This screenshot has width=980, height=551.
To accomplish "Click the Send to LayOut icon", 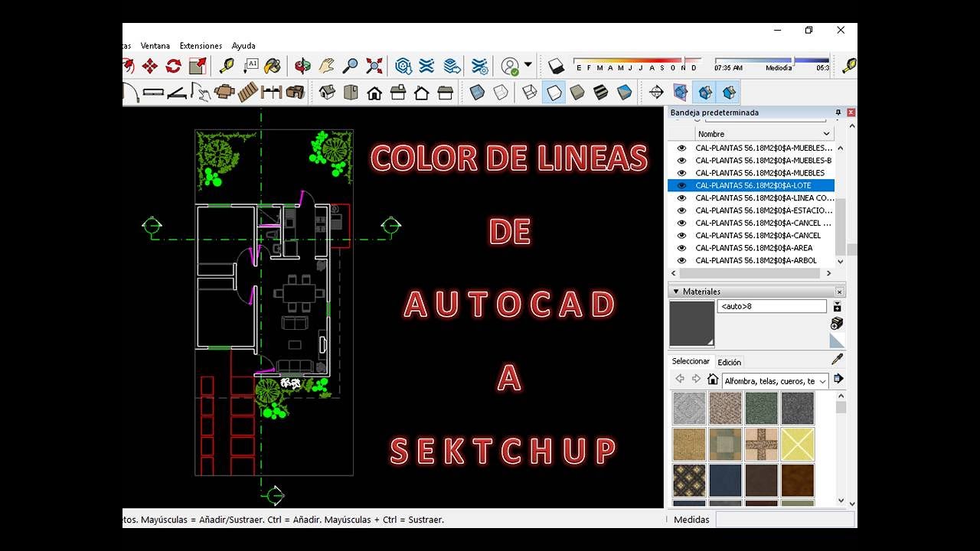I will click(452, 66).
